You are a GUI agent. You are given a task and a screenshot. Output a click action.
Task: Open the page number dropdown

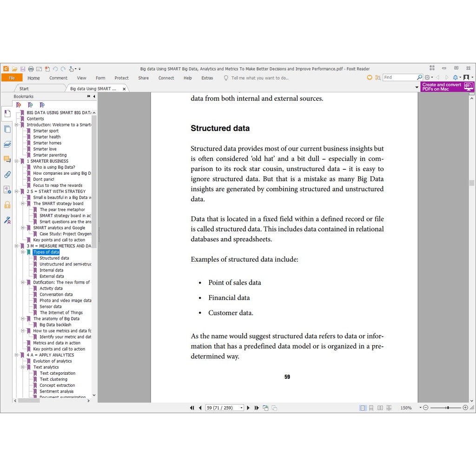(x=241, y=408)
